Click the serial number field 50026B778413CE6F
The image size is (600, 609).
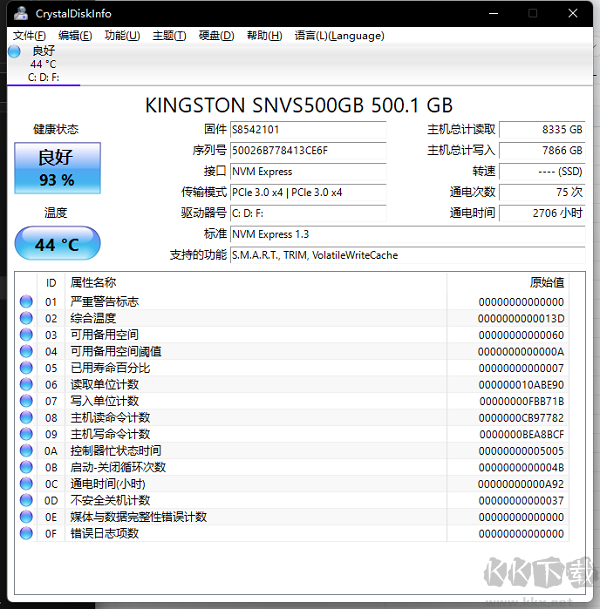click(308, 150)
